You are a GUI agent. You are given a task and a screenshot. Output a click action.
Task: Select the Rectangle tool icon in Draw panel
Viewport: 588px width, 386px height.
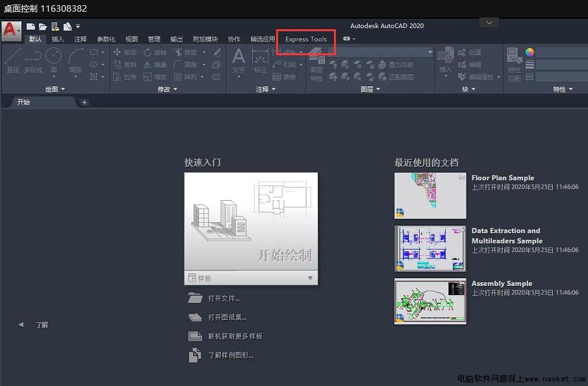click(94, 52)
